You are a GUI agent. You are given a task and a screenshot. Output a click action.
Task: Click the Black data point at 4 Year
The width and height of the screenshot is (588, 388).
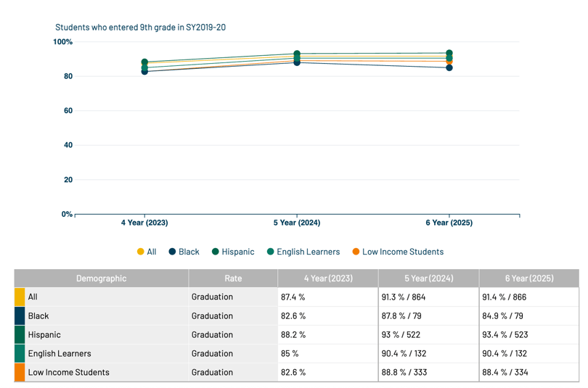click(x=144, y=72)
